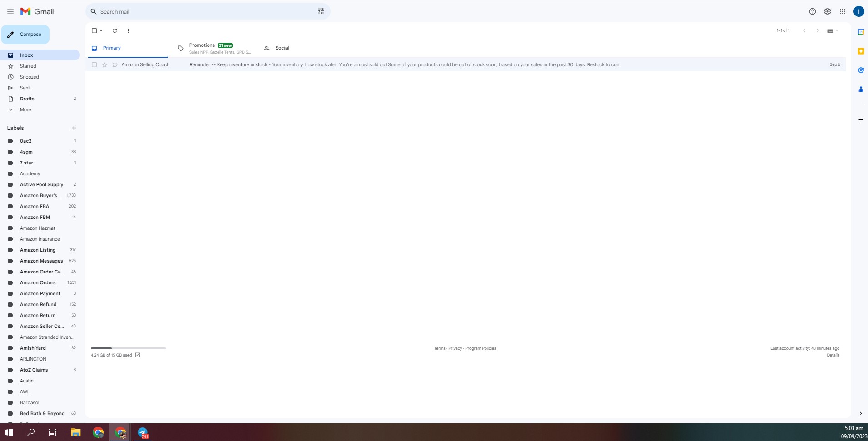Open Settings gear icon
This screenshot has height=441, width=868.
828,11
